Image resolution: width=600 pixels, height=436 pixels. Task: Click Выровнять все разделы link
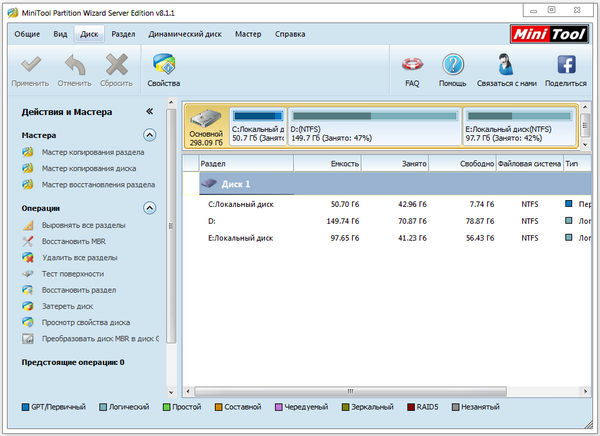coord(83,225)
